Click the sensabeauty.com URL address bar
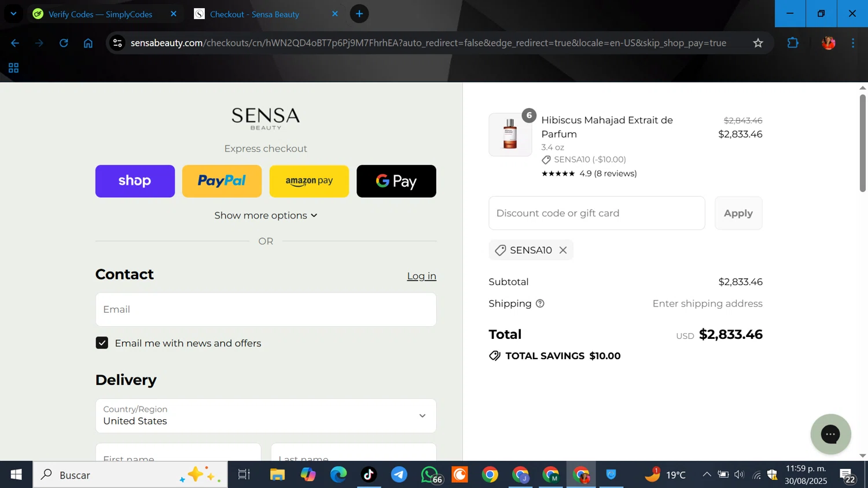The height and width of the screenshot is (488, 868). tap(428, 43)
